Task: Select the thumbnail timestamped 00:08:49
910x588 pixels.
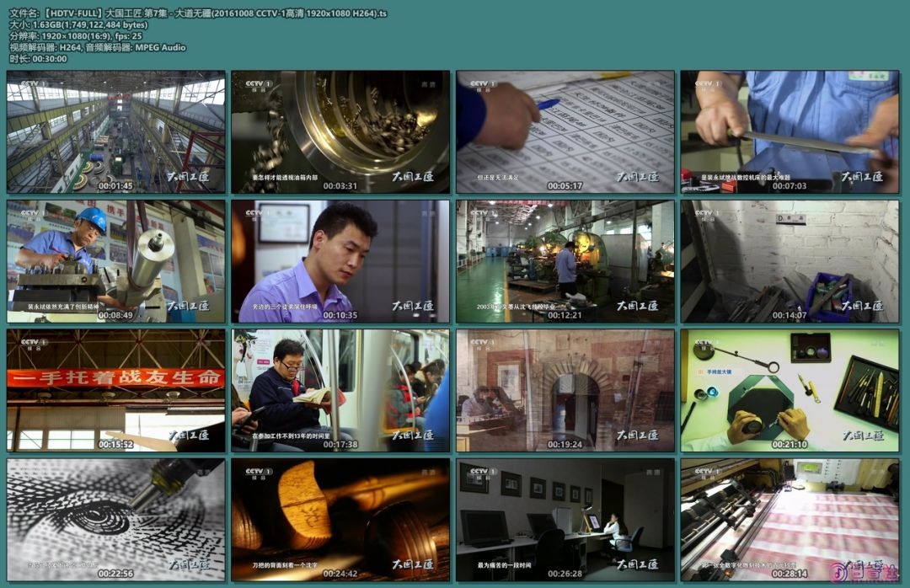Action: point(116,261)
